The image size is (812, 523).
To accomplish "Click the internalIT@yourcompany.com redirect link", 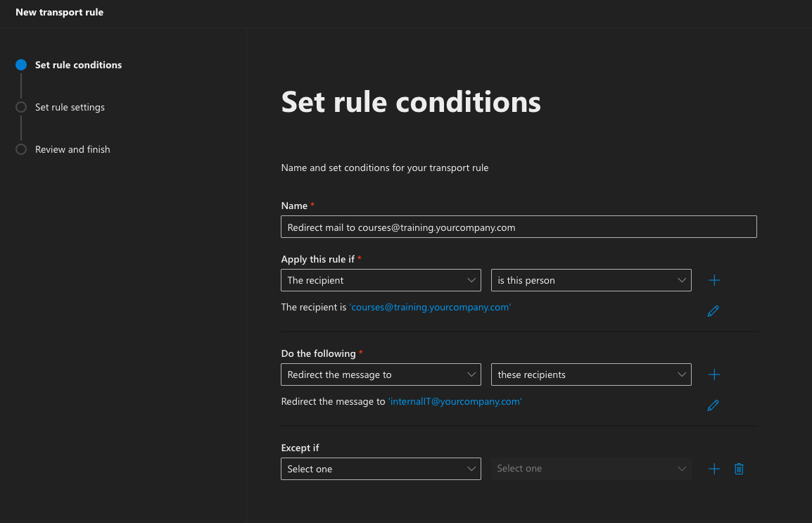I will [x=455, y=402].
